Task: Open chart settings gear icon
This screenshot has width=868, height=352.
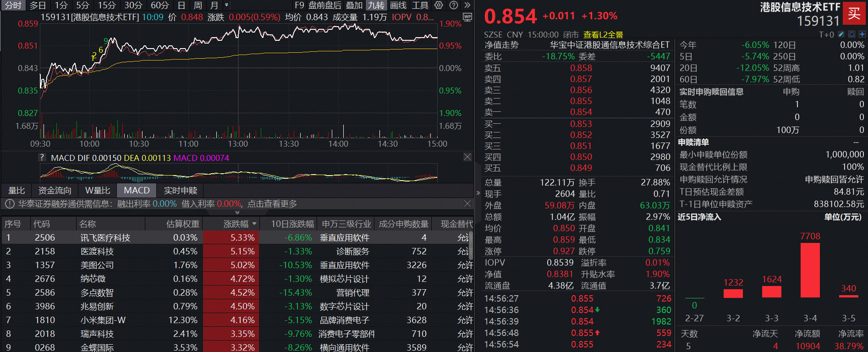Action: pyautogui.click(x=439, y=5)
